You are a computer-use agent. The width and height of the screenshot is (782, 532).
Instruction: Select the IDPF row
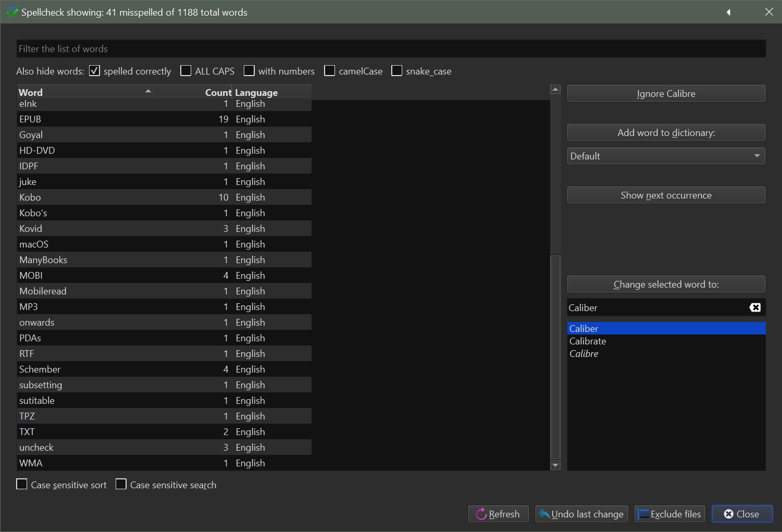(164, 166)
